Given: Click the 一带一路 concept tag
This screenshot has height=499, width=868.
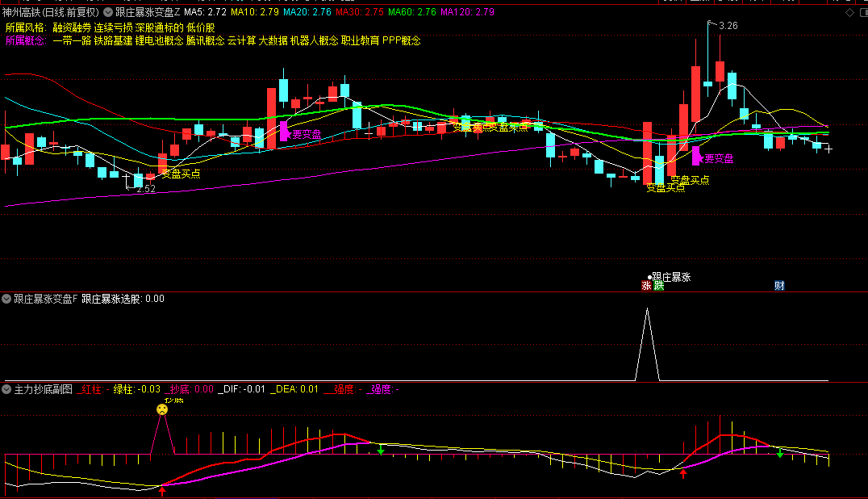Looking at the screenshot, I should coord(72,41).
